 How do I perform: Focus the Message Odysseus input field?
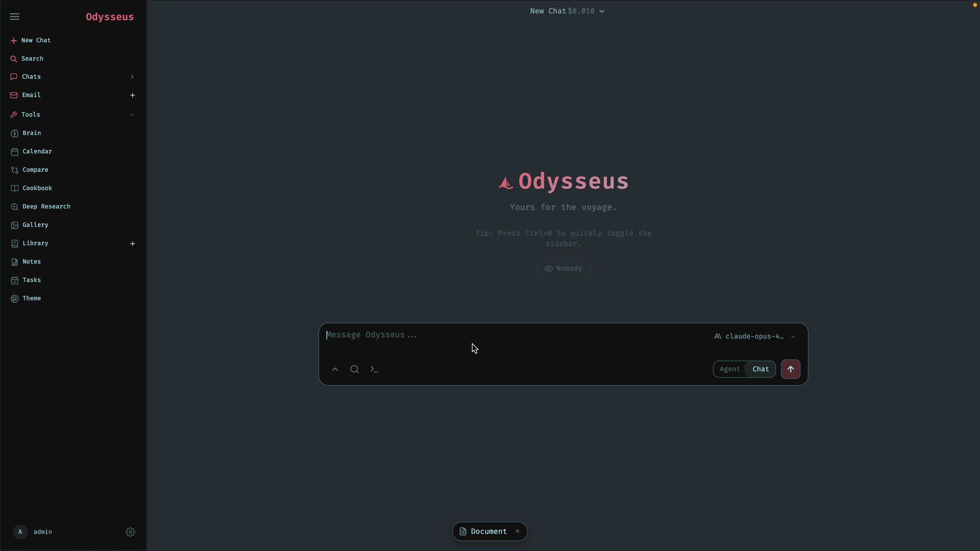point(514,335)
